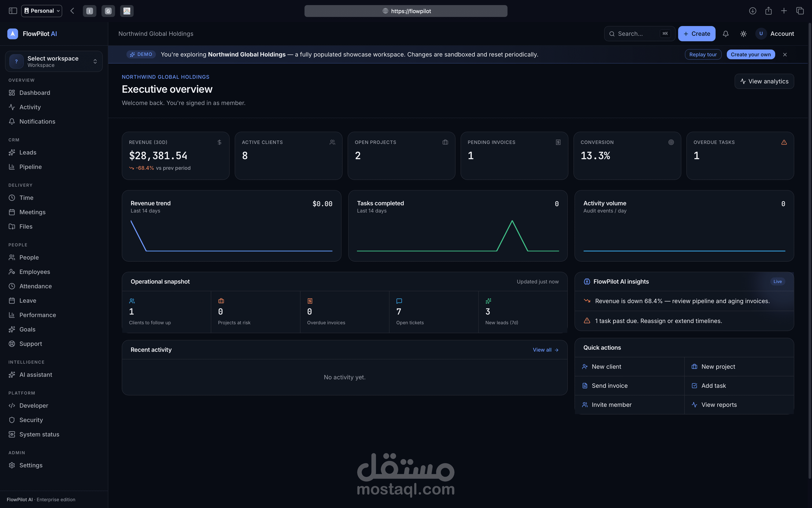Viewport: 812px width, 508px height.
Task: Click the Revenue trend chart
Action: (x=232, y=236)
